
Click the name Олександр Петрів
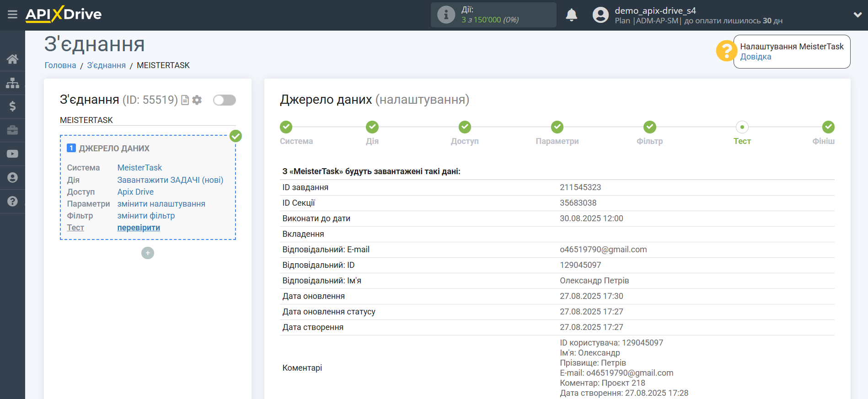[x=595, y=281]
